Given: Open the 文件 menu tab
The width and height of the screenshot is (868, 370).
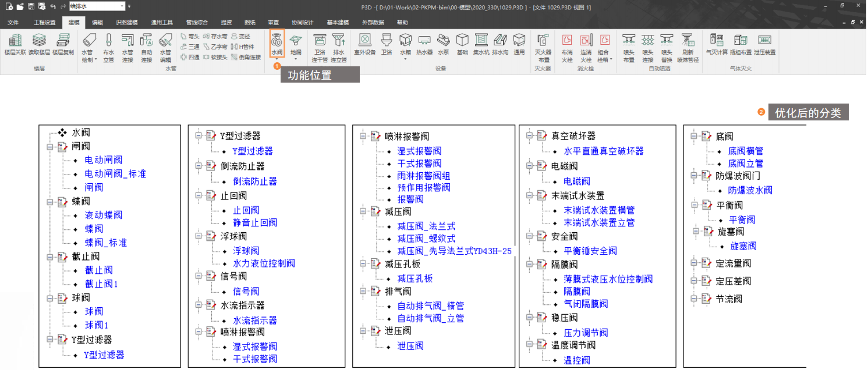Looking at the screenshot, I should 13,23.
